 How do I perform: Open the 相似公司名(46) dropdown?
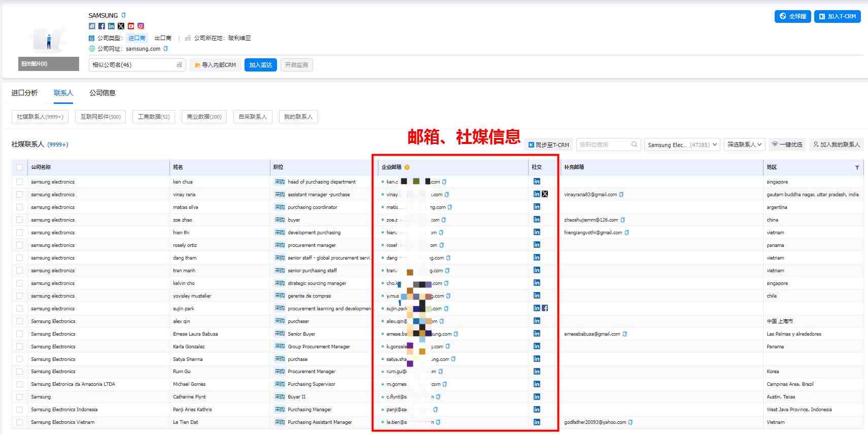pos(137,65)
